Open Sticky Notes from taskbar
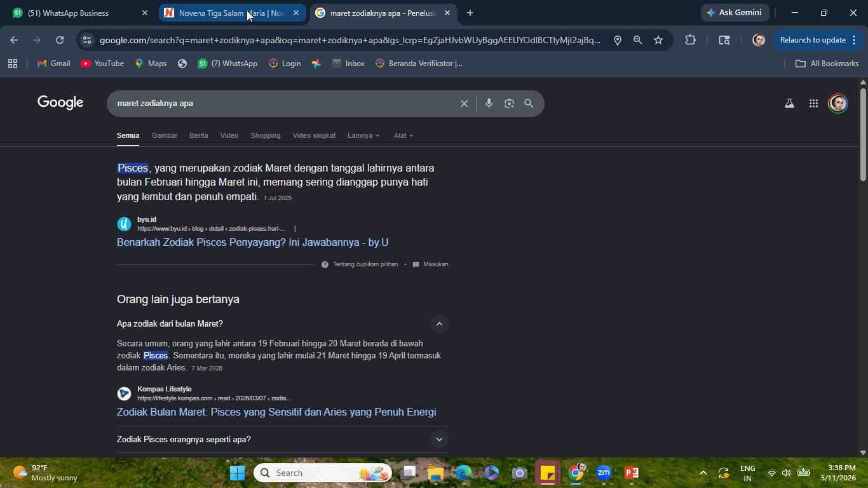Screen dimensions: 868x488 pos(548,473)
